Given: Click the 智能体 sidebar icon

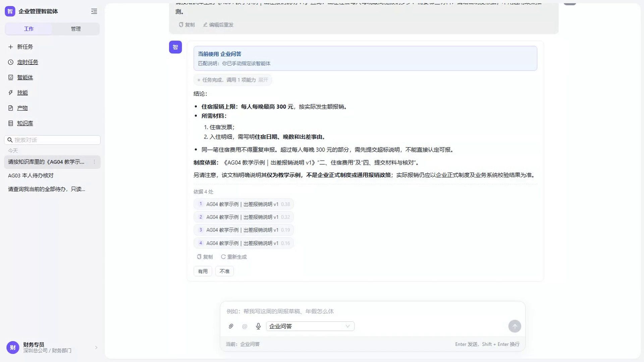Looking at the screenshot, I should tap(10, 77).
